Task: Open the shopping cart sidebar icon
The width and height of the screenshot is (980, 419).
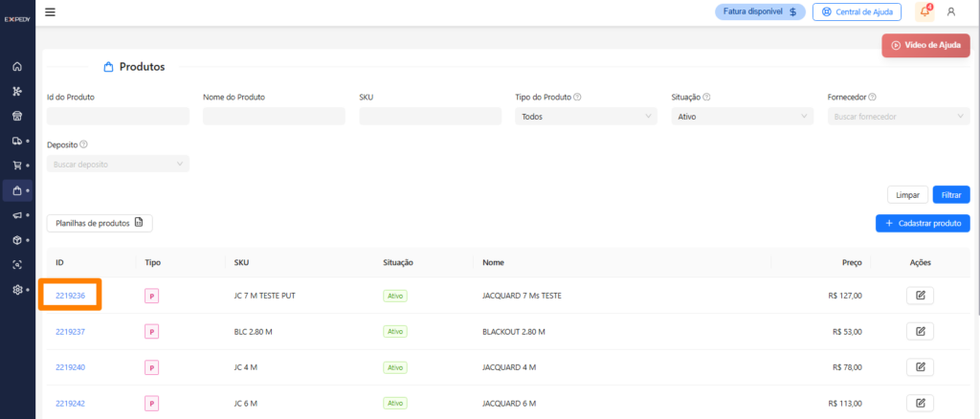Action: click(17, 165)
